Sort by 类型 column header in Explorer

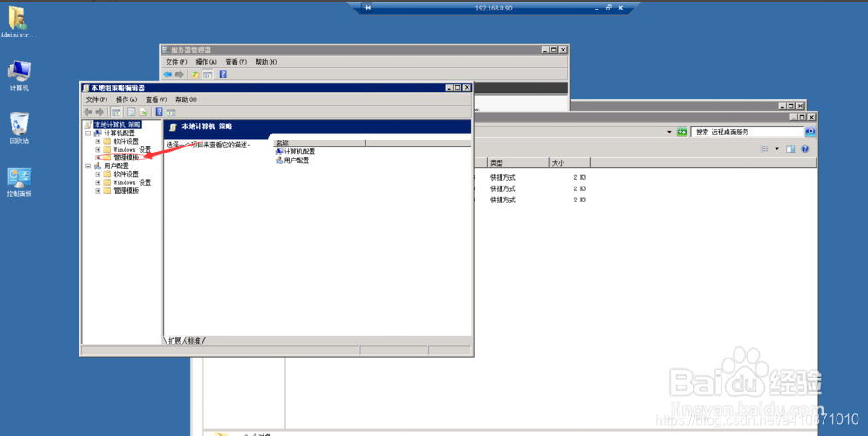click(x=517, y=163)
